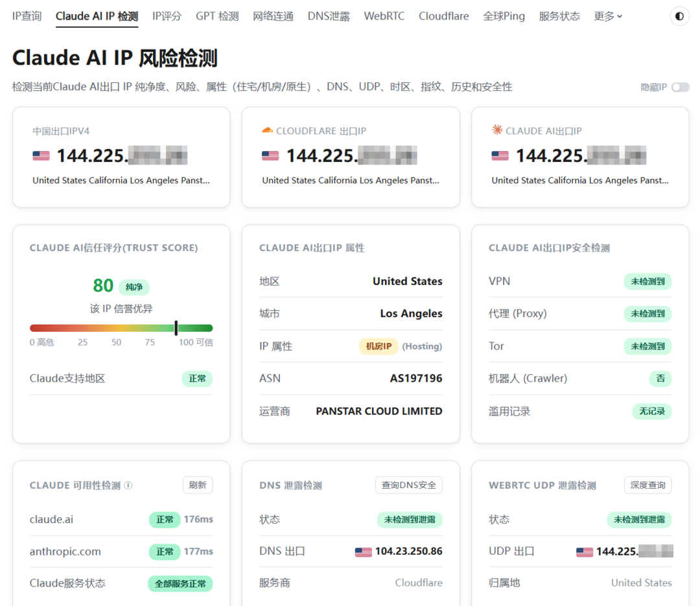The width and height of the screenshot is (700, 606).
Task: Click the VPN 未检测到 badge
Action: tap(647, 281)
